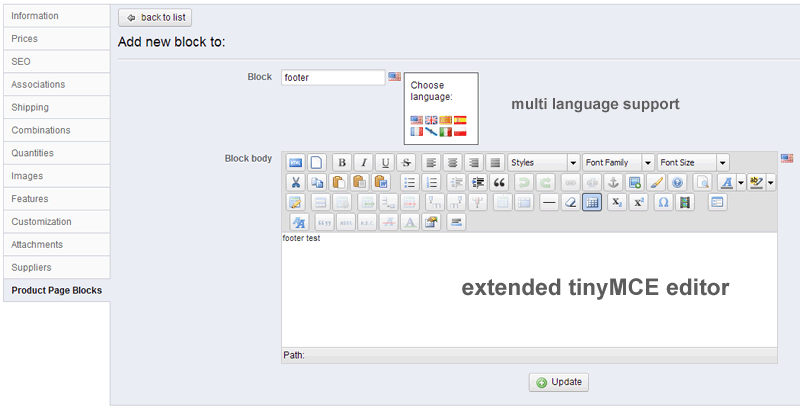The image size is (800, 411).
Task: Expand the Font Family dropdown
Action: coord(619,162)
